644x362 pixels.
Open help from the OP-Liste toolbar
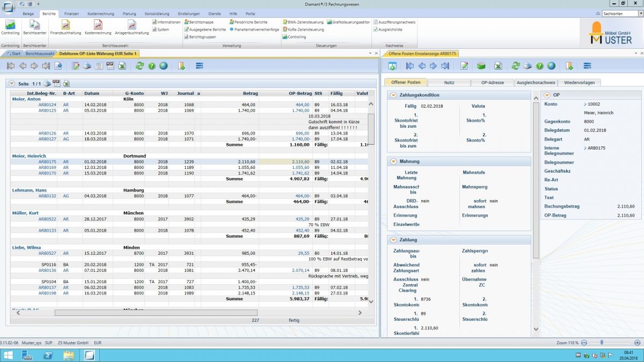(151, 66)
